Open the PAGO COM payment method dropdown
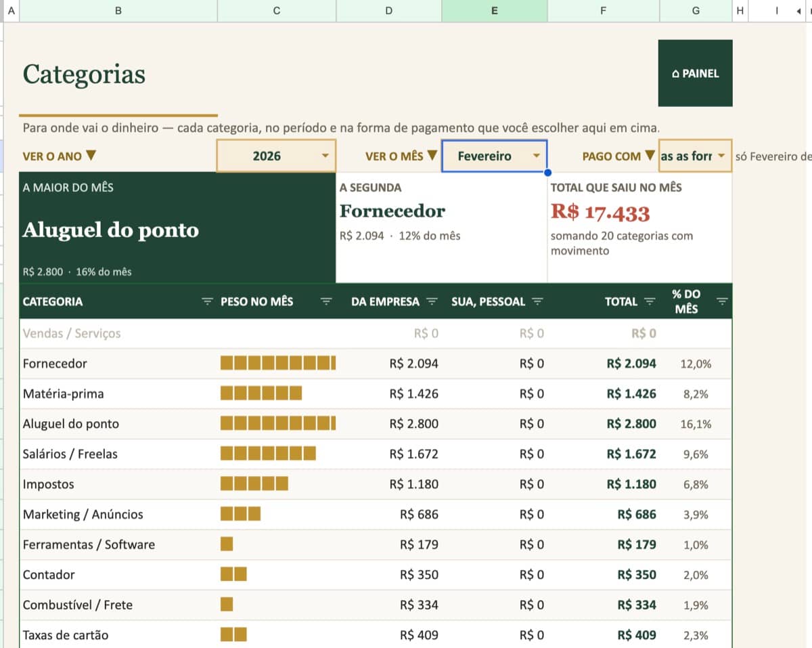Image resolution: width=812 pixels, height=648 pixels. pos(695,156)
